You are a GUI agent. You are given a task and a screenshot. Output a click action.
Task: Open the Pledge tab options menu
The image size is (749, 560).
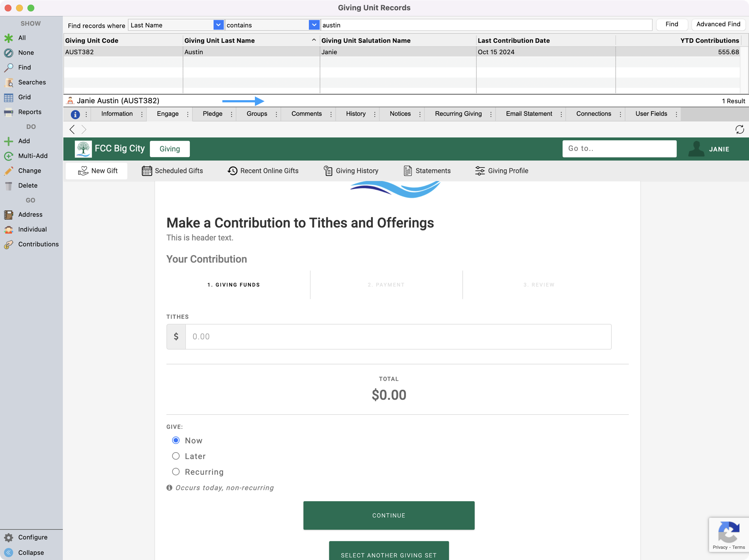pos(232,114)
